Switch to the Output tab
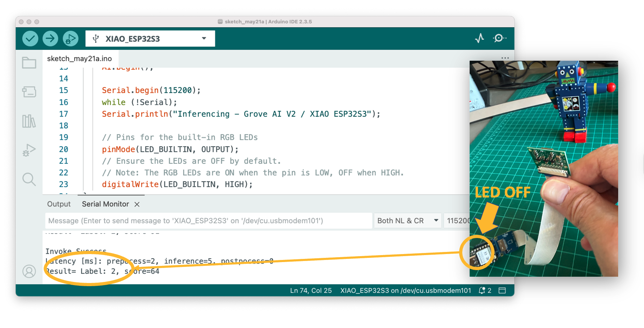This screenshot has height=328, width=644. (x=59, y=204)
